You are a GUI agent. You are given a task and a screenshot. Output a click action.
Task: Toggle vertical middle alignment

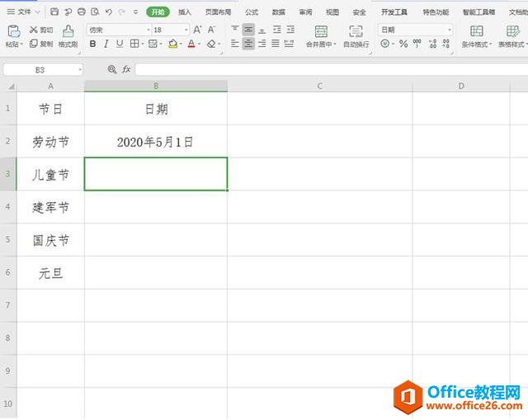(x=248, y=30)
